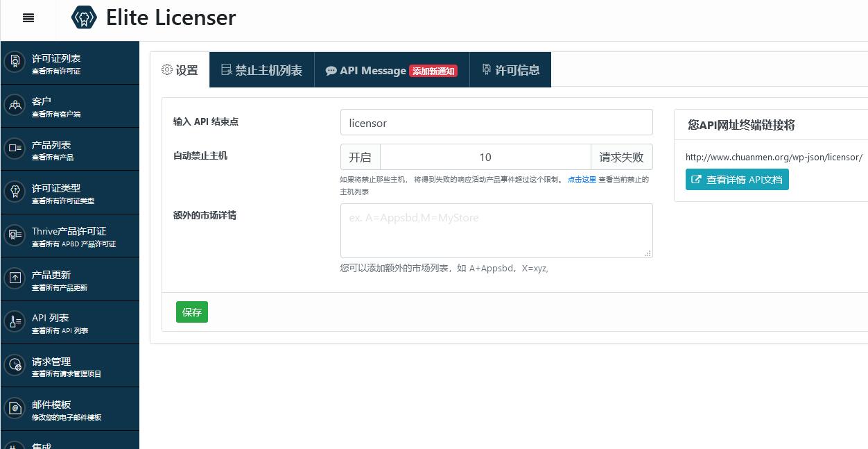Go to 产品列表 in sidebar
This screenshot has height=449, width=868.
pos(70,149)
